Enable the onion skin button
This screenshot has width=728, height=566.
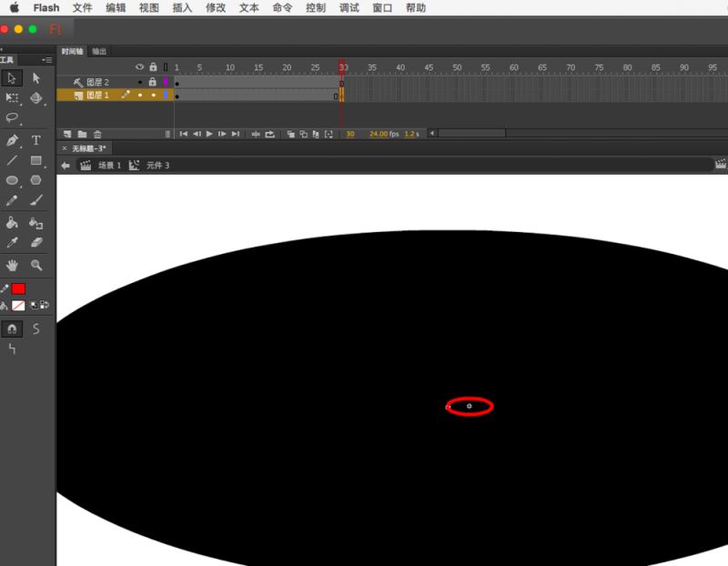click(x=290, y=134)
